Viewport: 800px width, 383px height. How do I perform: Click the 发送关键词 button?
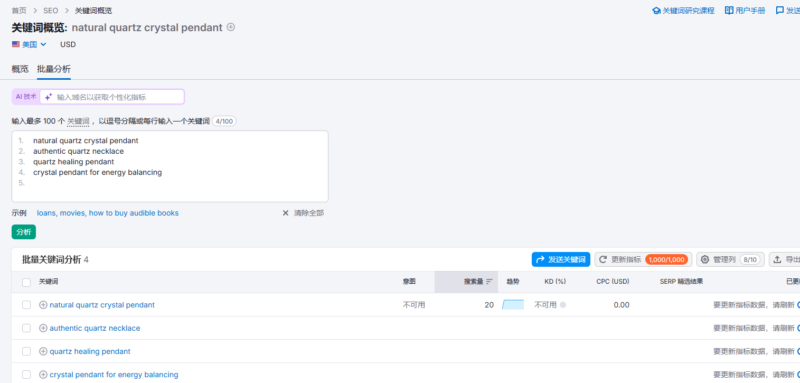561,260
